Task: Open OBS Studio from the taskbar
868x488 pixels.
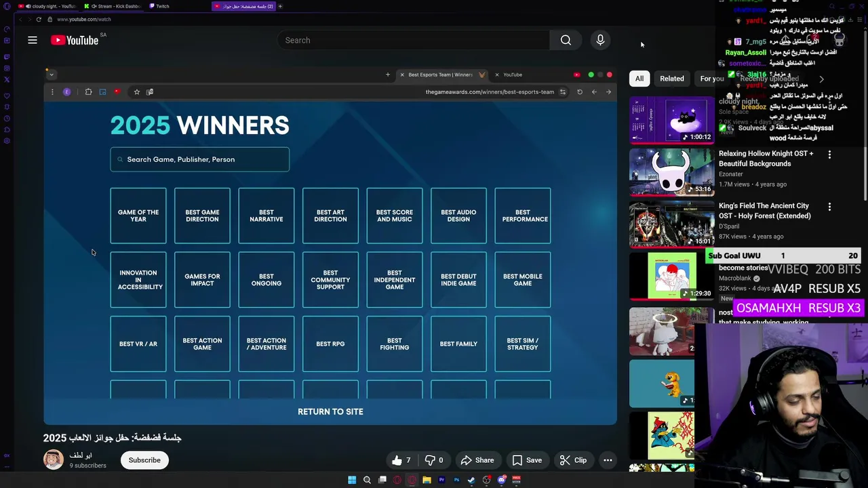Action: [x=486, y=480]
